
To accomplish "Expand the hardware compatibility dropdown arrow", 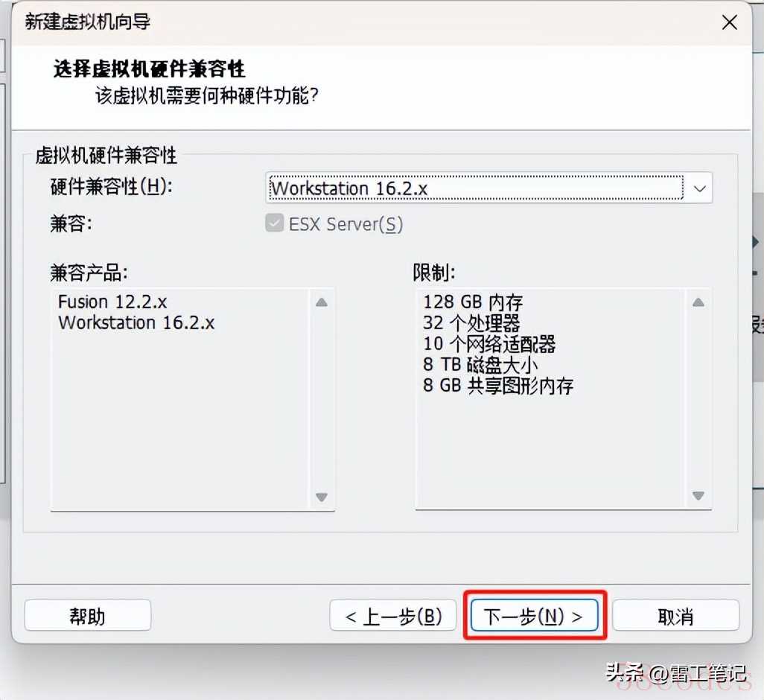I will click(700, 188).
